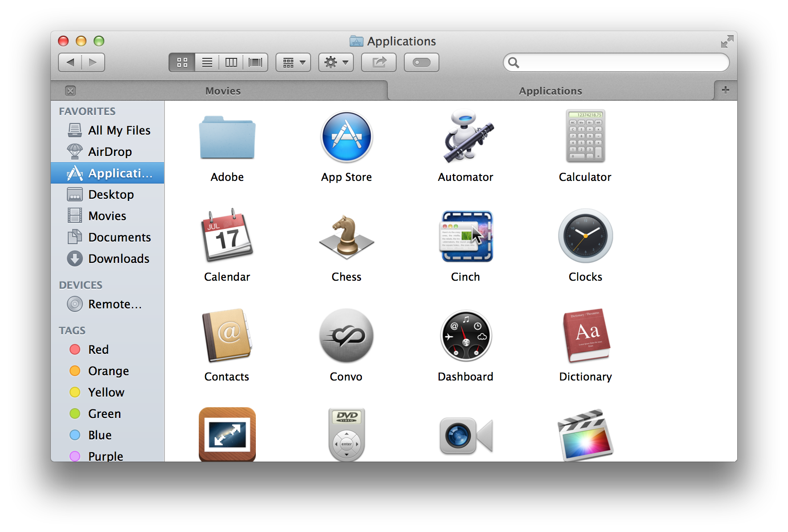Launch the Dictionary application
Image resolution: width=788 pixels, height=532 pixels.
pos(586,336)
